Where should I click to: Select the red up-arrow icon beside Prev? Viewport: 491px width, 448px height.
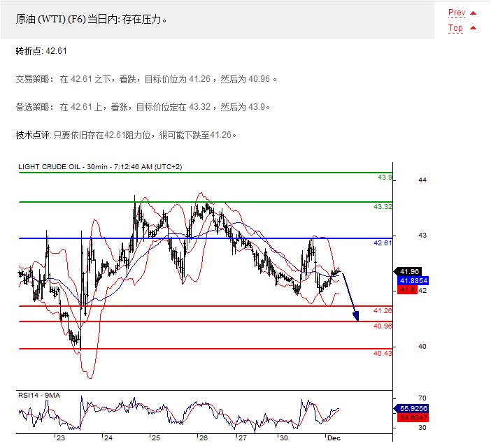click(x=473, y=13)
